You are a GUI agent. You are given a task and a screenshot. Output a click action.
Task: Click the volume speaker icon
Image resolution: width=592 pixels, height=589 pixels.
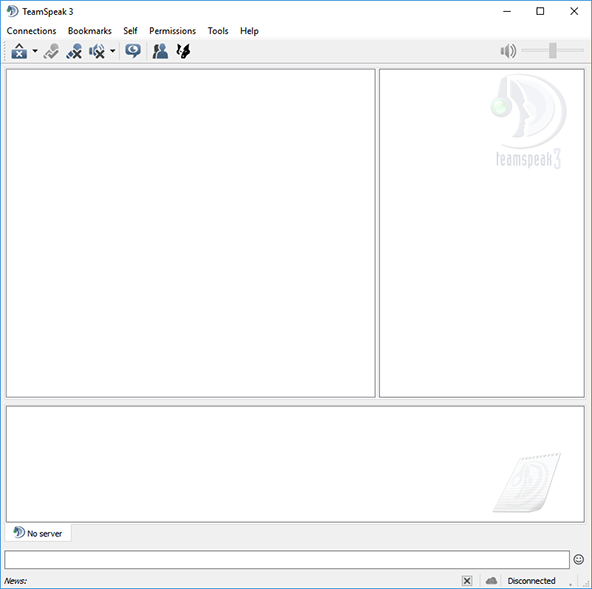(508, 51)
